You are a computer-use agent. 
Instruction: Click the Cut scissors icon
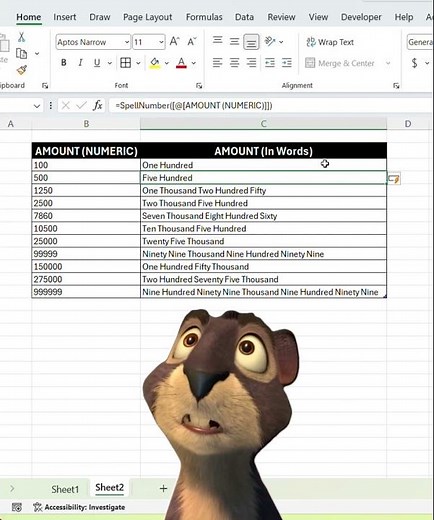click(22, 37)
